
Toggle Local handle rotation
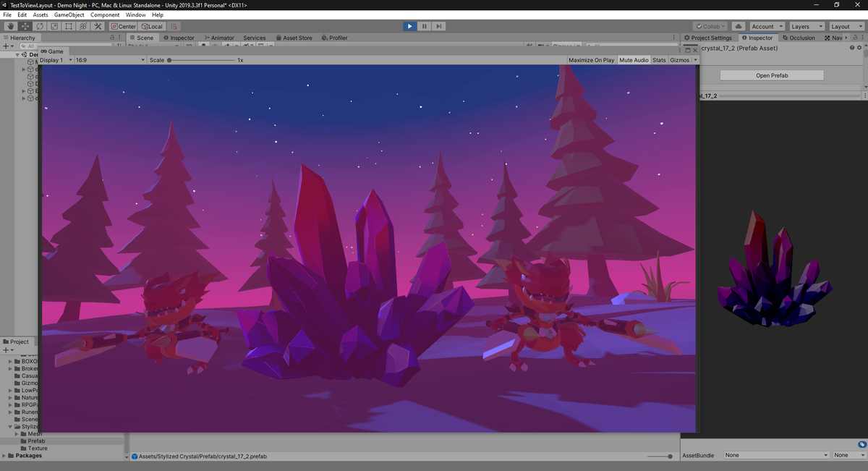151,26
